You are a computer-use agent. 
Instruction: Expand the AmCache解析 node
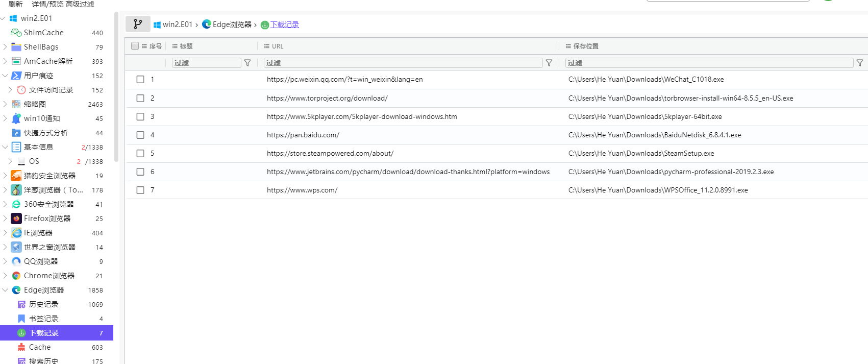tap(5, 61)
